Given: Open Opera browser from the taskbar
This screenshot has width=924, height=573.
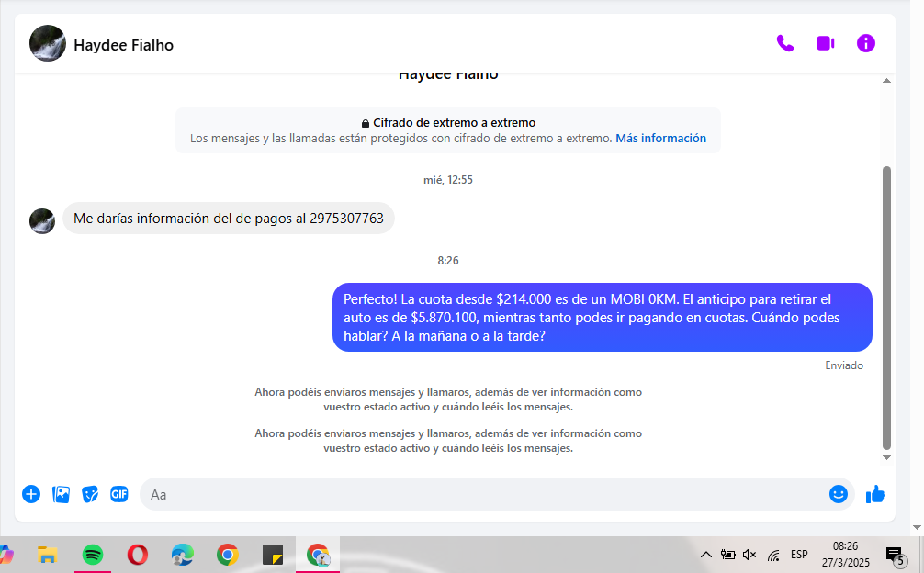Looking at the screenshot, I should (x=137, y=555).
